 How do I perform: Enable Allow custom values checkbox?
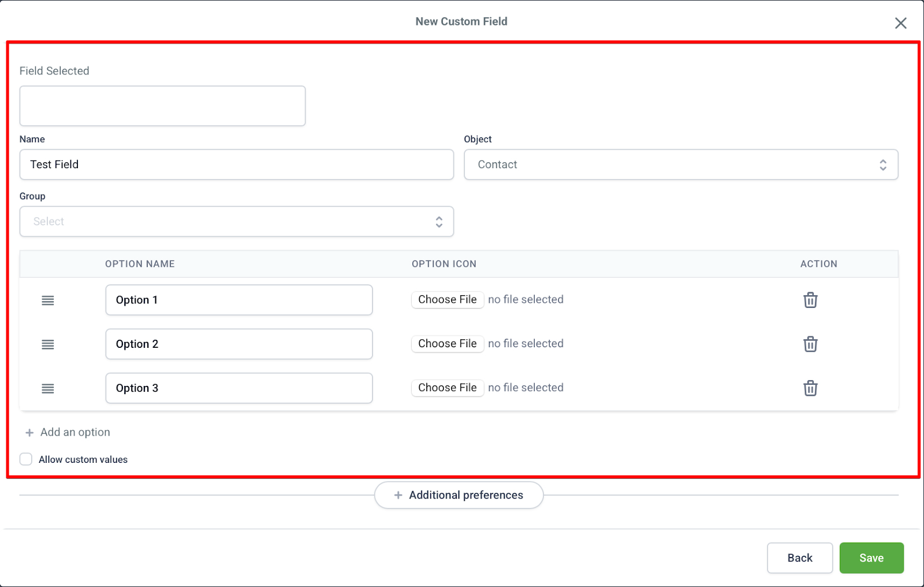pos(26,459)
